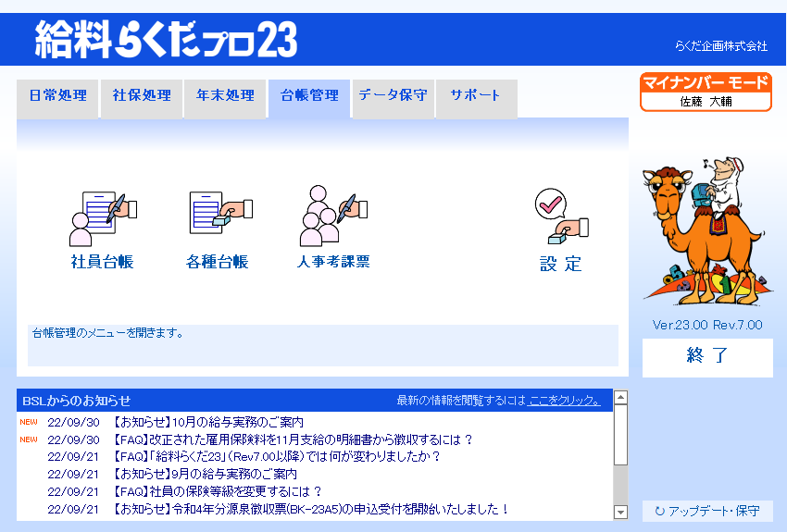Follow the ここをクリック link

coord(564,401)
